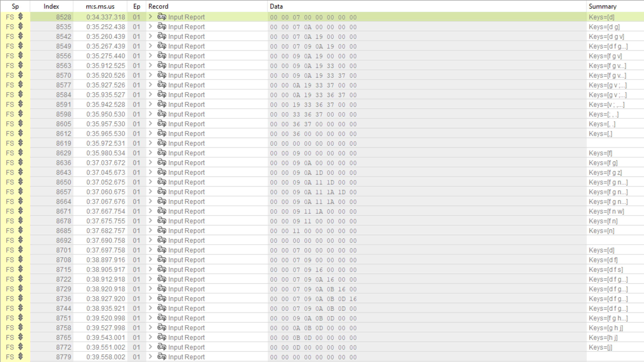
Task: Expand the record at index 8629
Action: [150, 153]
